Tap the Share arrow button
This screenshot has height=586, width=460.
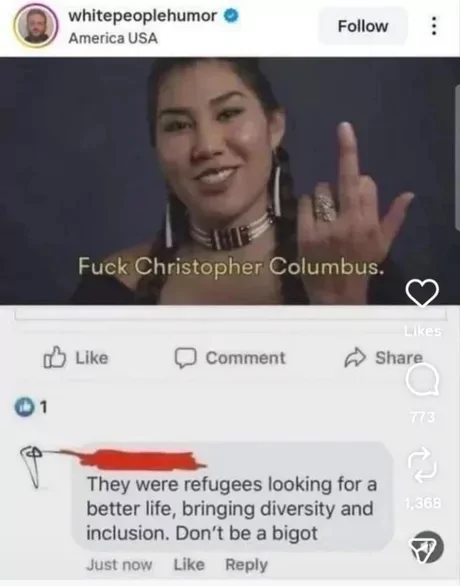tap(383, 358)
